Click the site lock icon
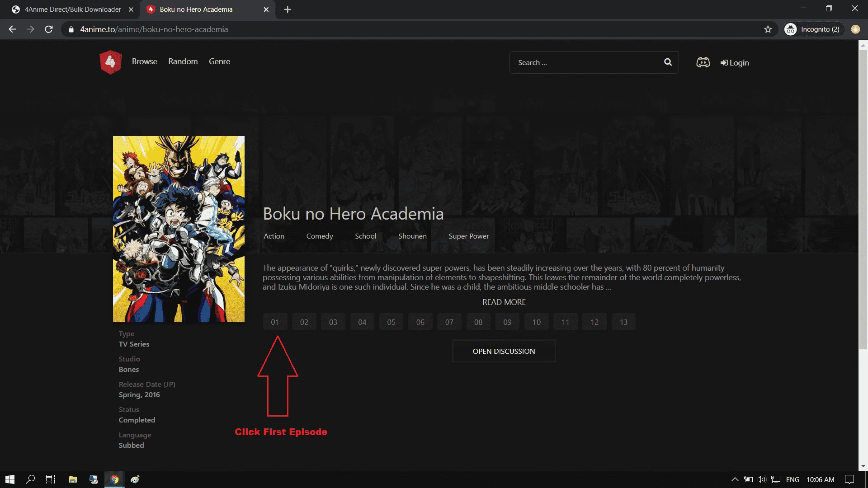The image size is (868, 488). (71, 29)
